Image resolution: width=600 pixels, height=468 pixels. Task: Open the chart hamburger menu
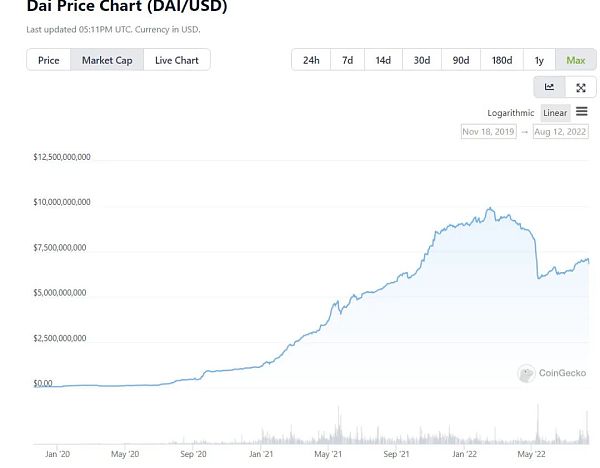tap(582, 112)
